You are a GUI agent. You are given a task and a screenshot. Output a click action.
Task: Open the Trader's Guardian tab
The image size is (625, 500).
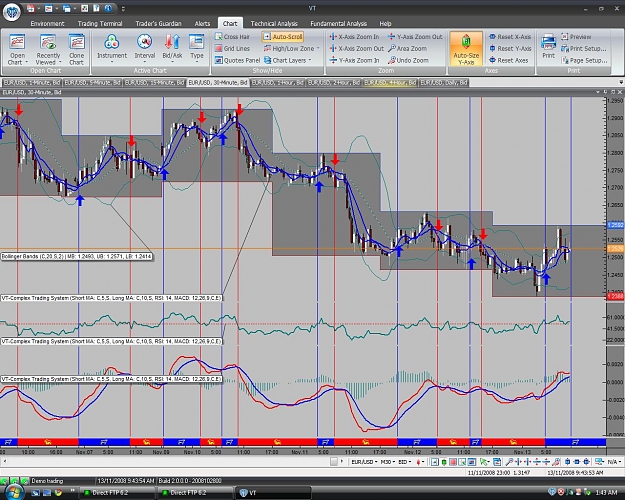point(158,24)
